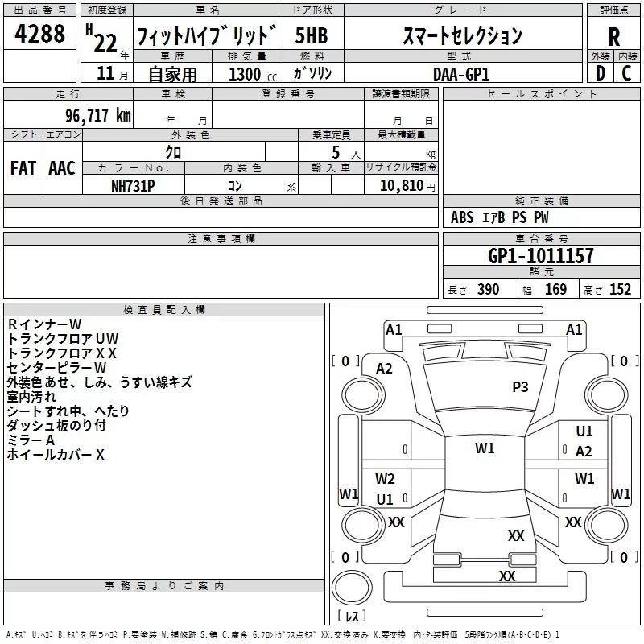The image size is (644, 644).
Task: Click the A2 mark below U1
Action: pyautogui.click(x=584, y=452)
